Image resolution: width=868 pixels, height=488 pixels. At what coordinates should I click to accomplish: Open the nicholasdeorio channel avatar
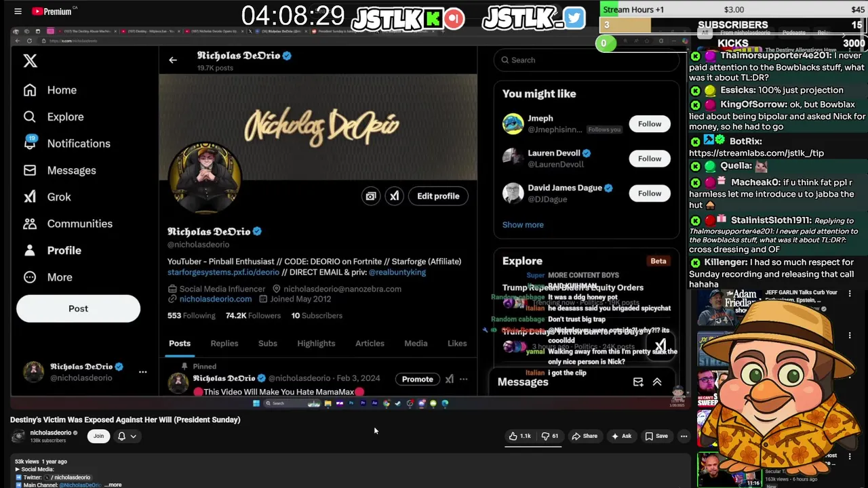click(18, 436)
